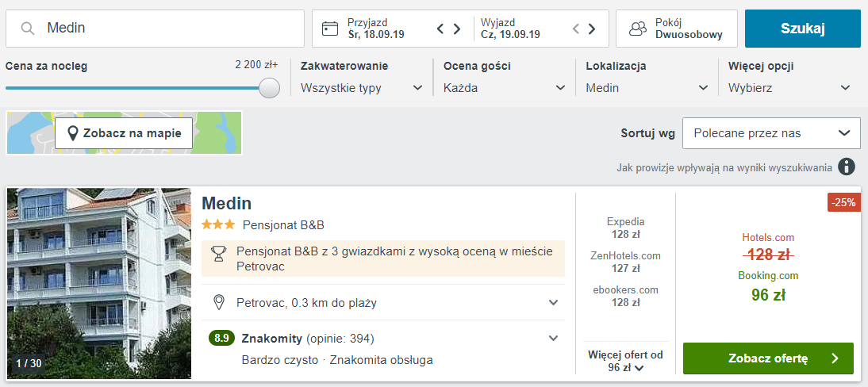Click the search magnifier icon
Image resolution: width=868 pixels, height=387 pixels.
[29, 29]
